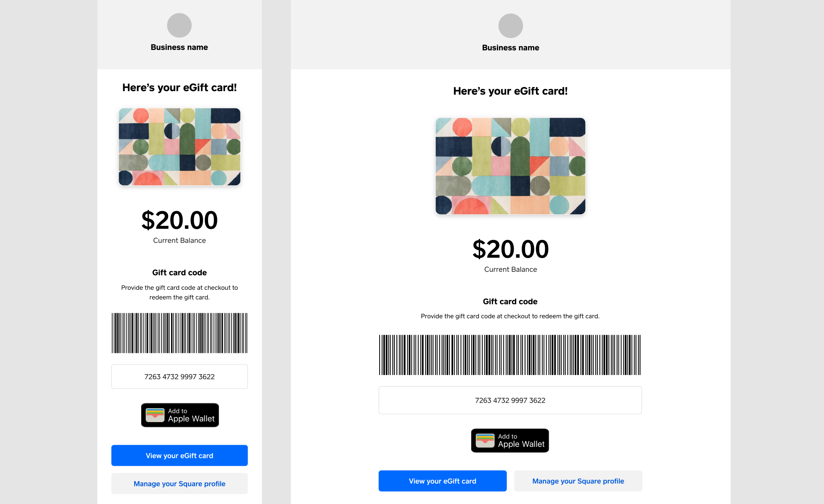This screenshot has height=504, width=824.
Task: Click View your eGift card on mobile layout
Action: point(179,455)
